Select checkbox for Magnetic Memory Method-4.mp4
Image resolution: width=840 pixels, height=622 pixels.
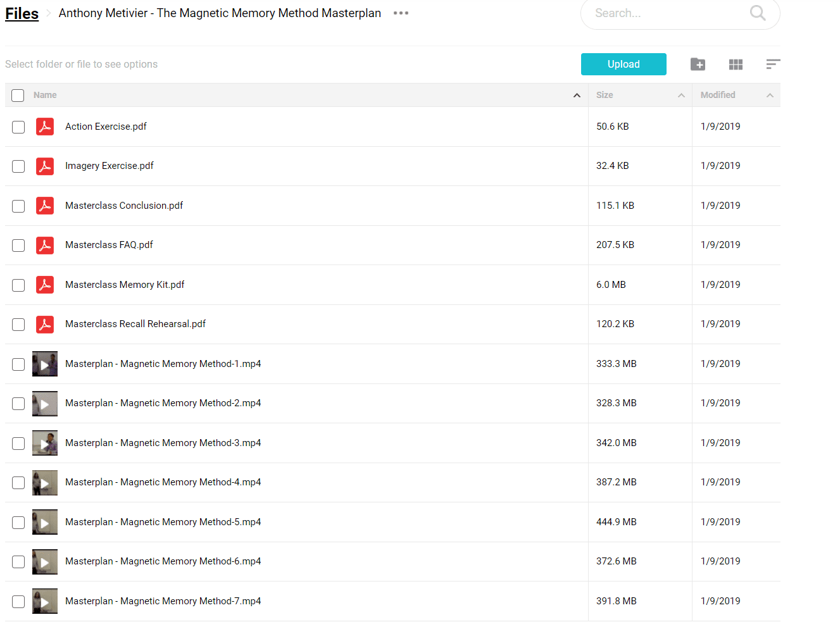(18, 483)
